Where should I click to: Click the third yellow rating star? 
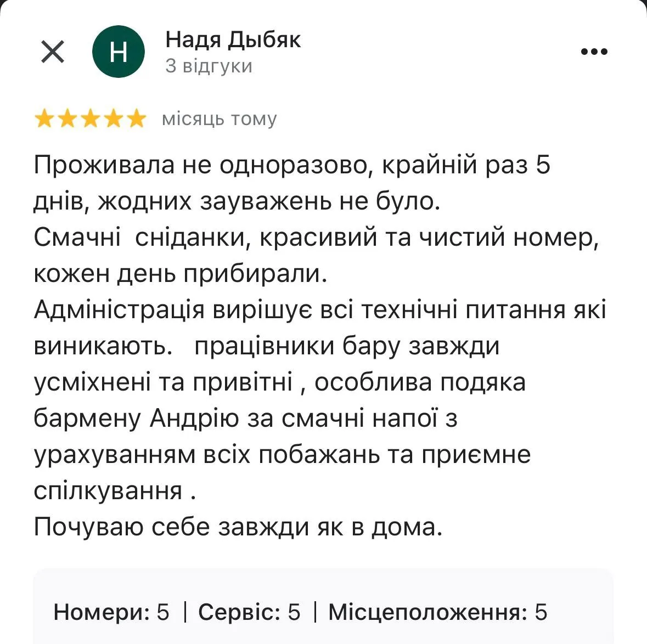pyautogui.click(x=90, y=118)
